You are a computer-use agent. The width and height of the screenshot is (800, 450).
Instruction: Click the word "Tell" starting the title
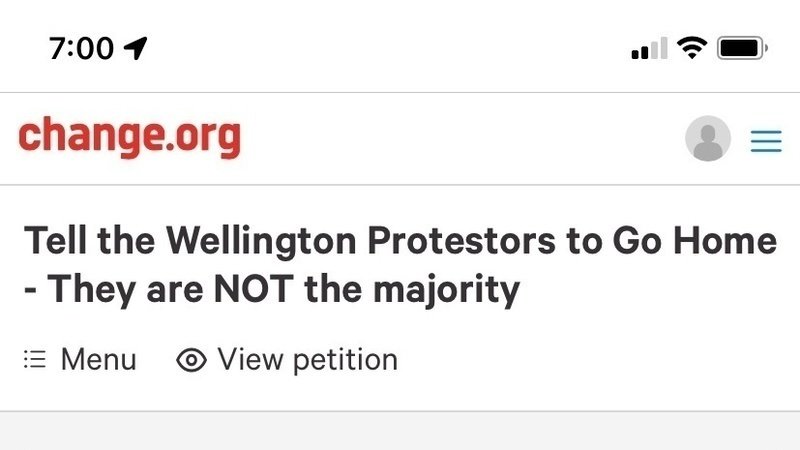(x=55, y=242)
